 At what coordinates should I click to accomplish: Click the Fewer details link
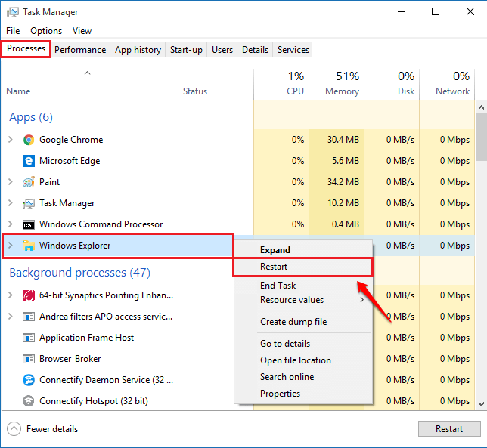(52, 429)
